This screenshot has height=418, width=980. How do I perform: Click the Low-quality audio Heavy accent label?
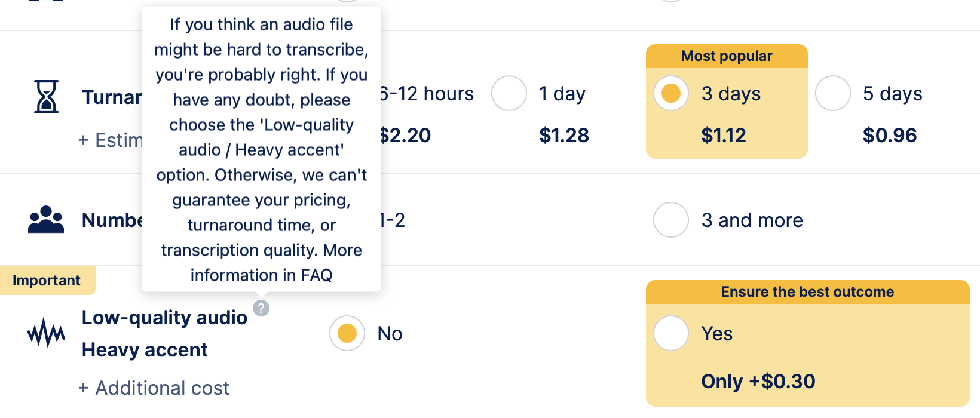coord(164,333)
